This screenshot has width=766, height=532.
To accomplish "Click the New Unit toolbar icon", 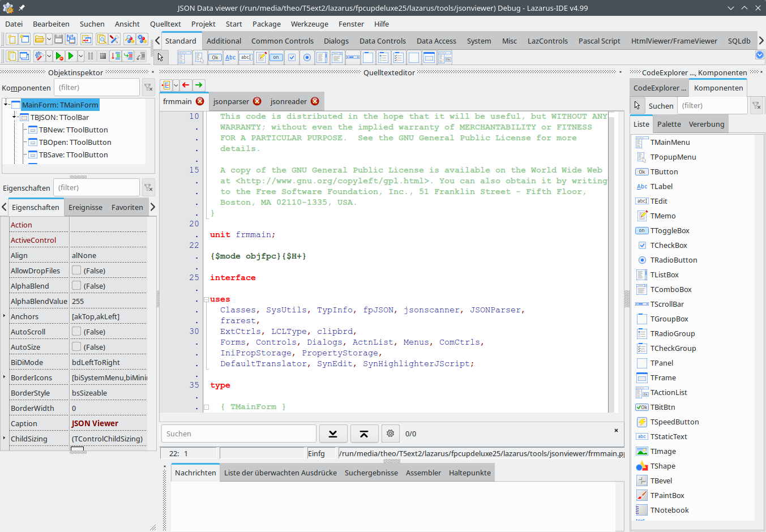I will pyautogui.click(x=12, y=39).
